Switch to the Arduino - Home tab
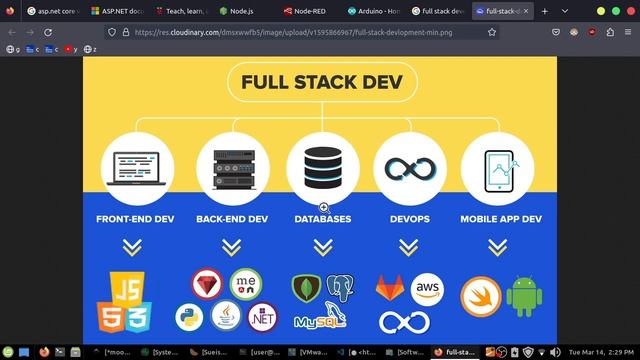 (374, 11)
